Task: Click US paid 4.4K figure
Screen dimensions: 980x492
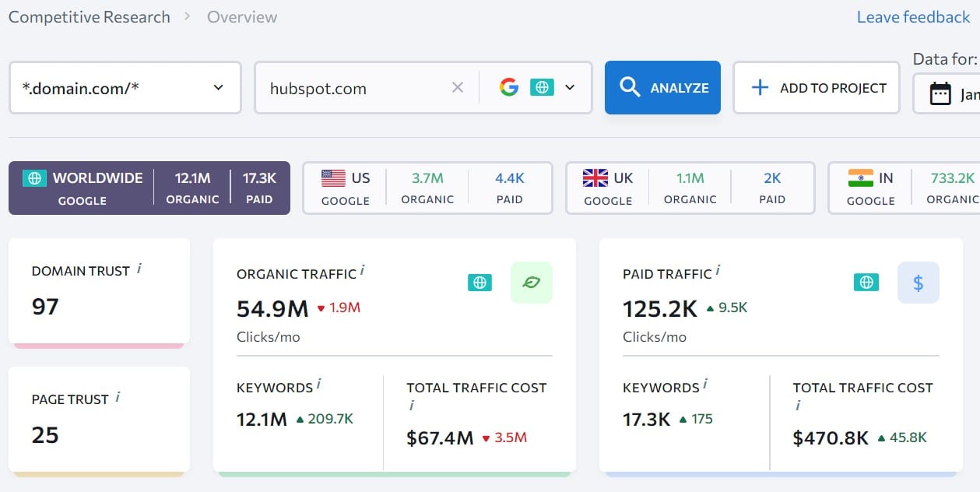Action: tap(510, 178)
